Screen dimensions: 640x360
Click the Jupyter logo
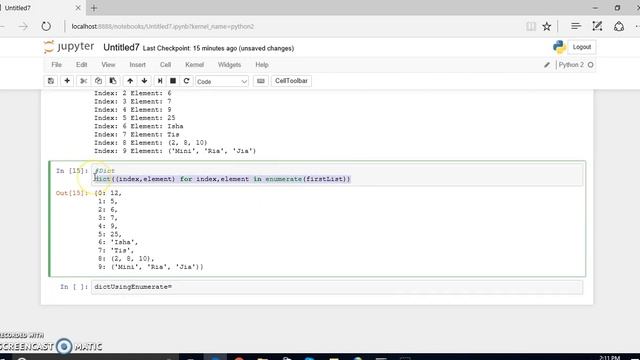coord(69,47)
